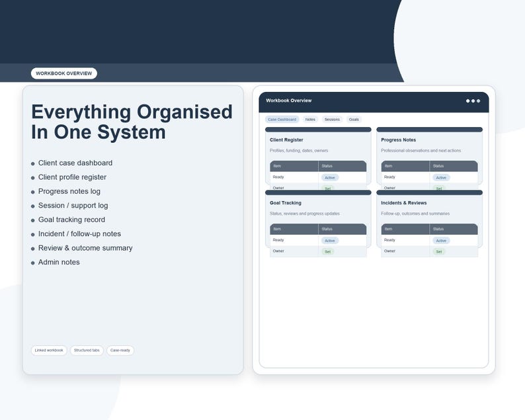The image size is (525, 420).
Task: Select the Owner cell in Incidents & Reviews table
Action: (405, 251)
